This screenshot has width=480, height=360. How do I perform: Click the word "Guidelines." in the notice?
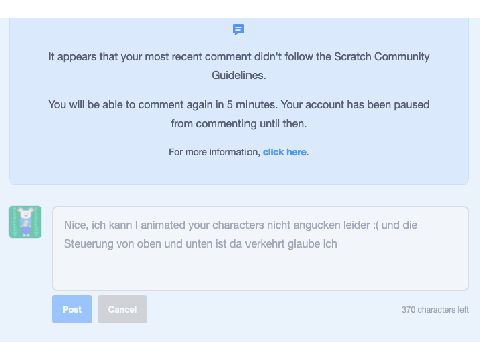239,75
